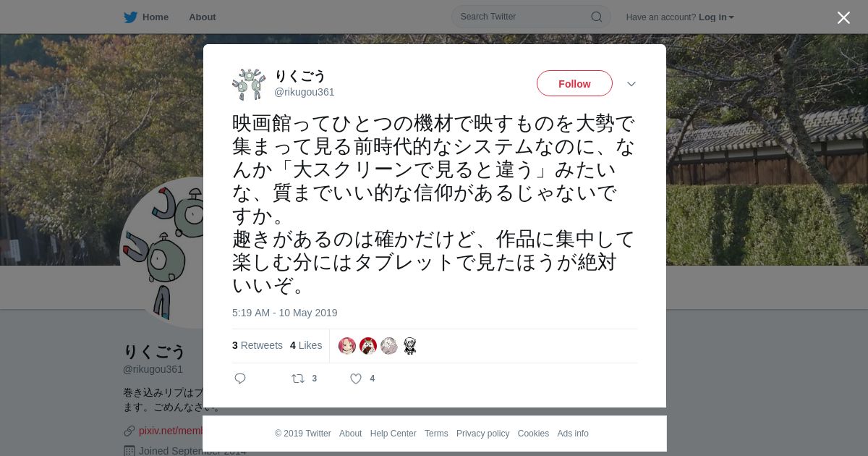Retweet this tweet using the retweet icon
The width and height of the screenshot is (868, 456).
[298, 379]
